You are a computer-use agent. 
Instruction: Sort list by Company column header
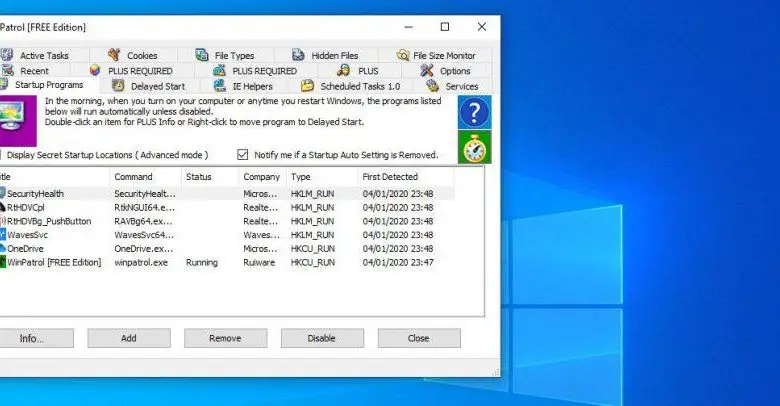[x=262, y=177]
